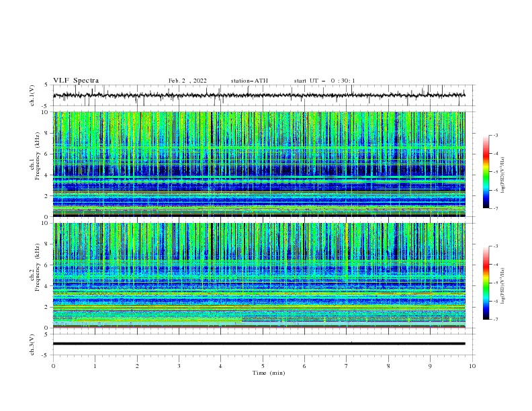Click the ch.1 PSD color scale bar
This screenshot has width=532, height=411.
[486, 172]
